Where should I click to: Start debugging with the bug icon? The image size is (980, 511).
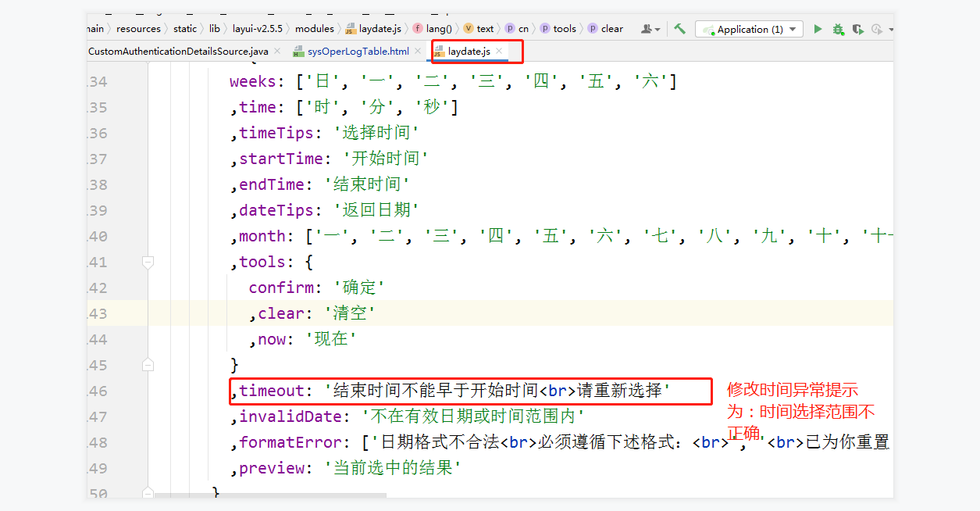(x=838, y=28)
